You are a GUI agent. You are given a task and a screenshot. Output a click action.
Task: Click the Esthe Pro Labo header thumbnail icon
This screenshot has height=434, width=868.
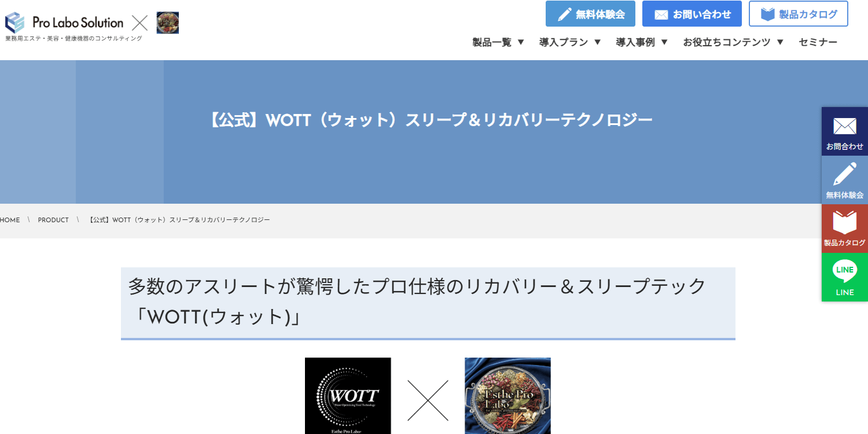[x=168, y=23]
